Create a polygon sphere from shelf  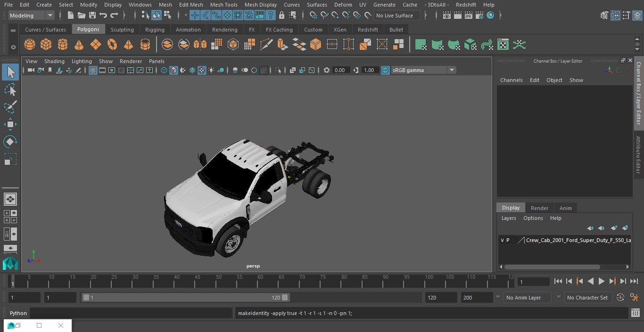30,45
